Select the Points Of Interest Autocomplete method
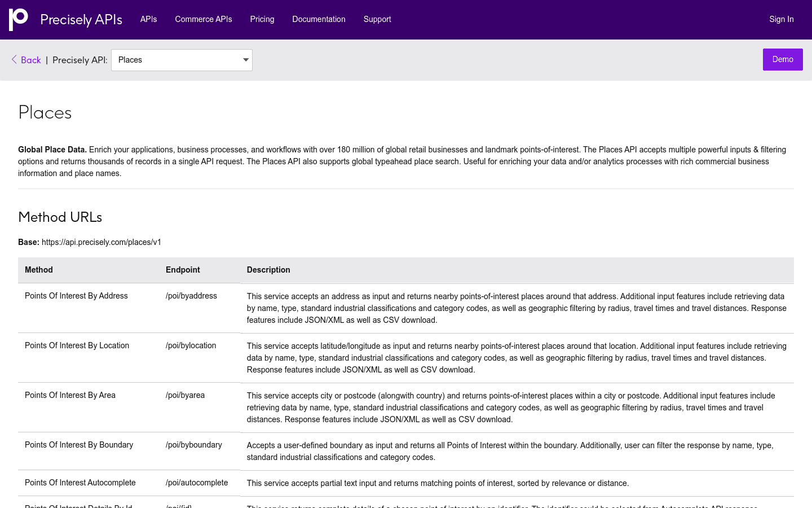812x508 pixels. (80, 483)
